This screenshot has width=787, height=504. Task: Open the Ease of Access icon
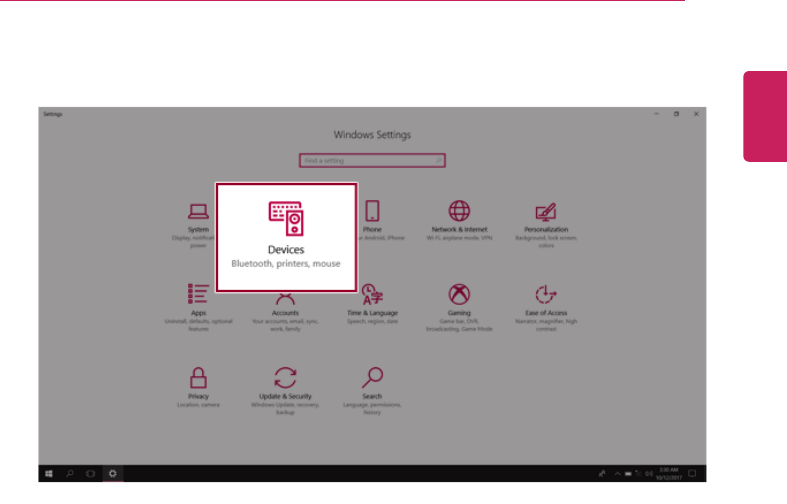pyautogui.click(x=546, y=294)
